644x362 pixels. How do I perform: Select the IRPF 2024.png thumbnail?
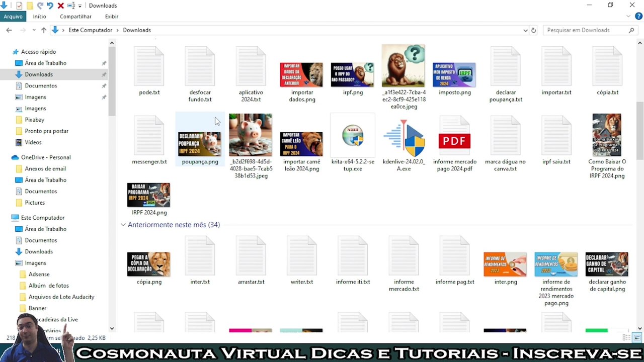pyautogui.click(x=148, y=195)
